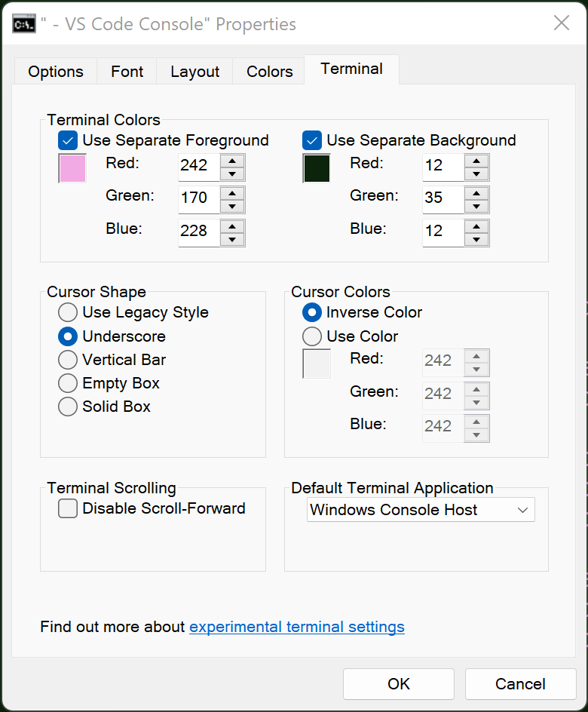Toggle Use Separate Foreground
The width and height of the screenshot is (588, 712).
pyautogui.click(x=67, y=140)
